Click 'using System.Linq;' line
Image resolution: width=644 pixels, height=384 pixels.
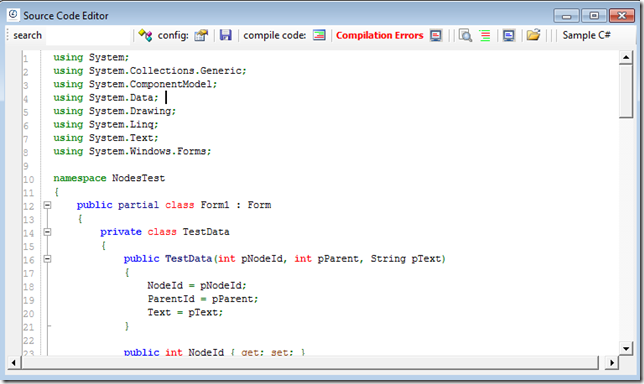[106, 124]
